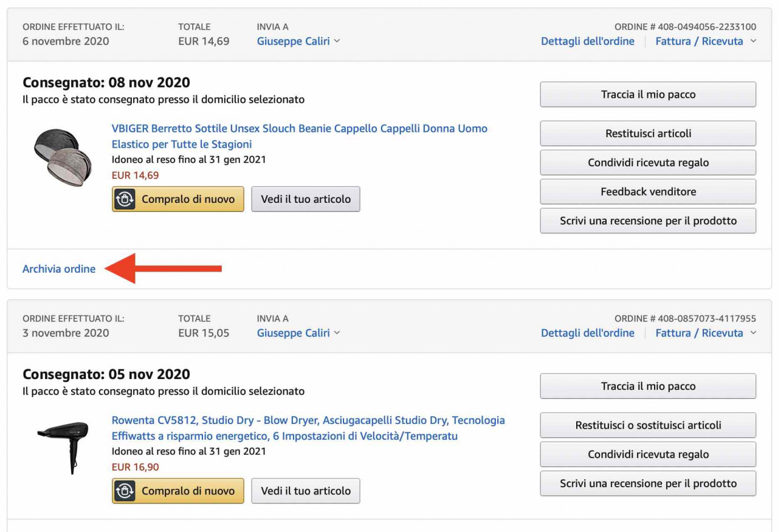Open the Fattura / Ricevuta dropdown on the second order

(x=706, y=333)
